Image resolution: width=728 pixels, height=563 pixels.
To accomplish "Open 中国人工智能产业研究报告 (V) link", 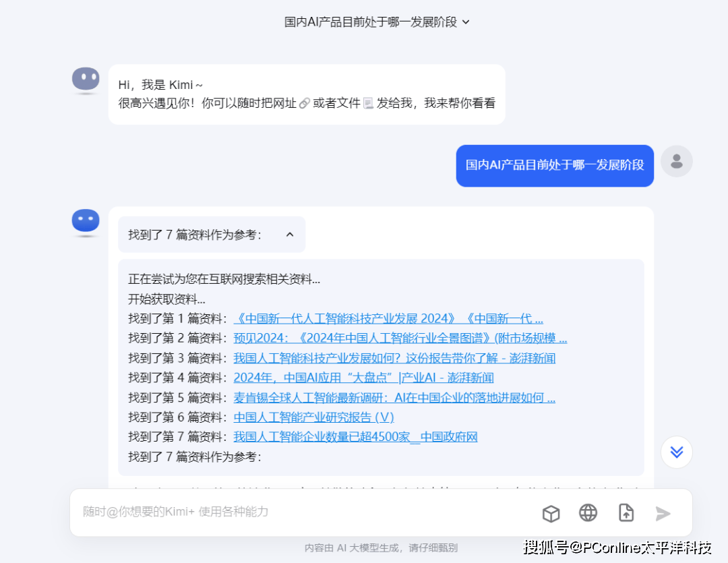I will click(x=313, y=417).
